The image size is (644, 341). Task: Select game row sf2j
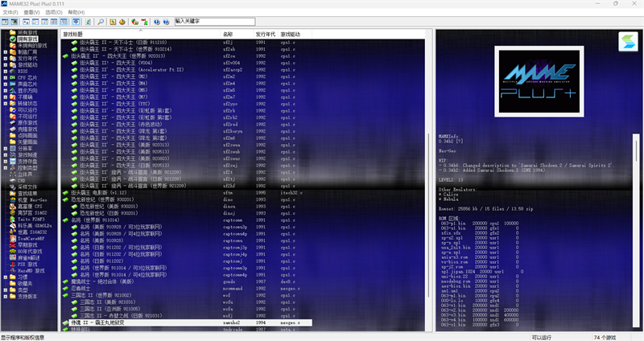click(x=187, y=43)
